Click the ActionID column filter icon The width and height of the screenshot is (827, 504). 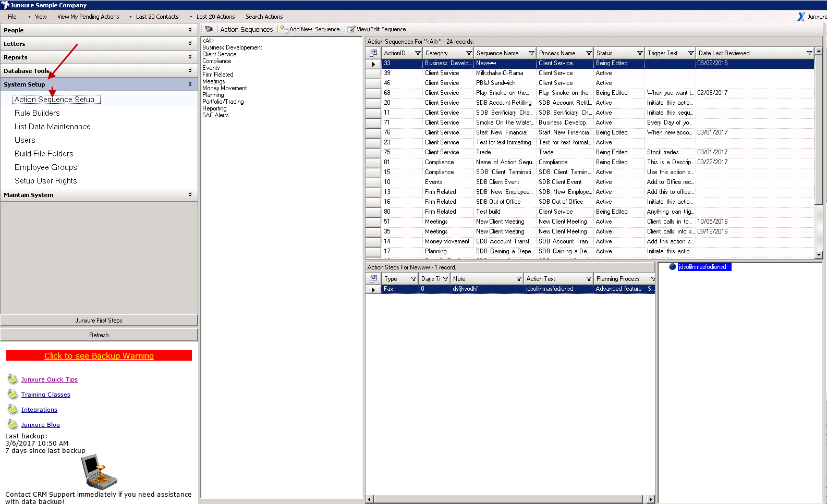[x=418, y=53]
